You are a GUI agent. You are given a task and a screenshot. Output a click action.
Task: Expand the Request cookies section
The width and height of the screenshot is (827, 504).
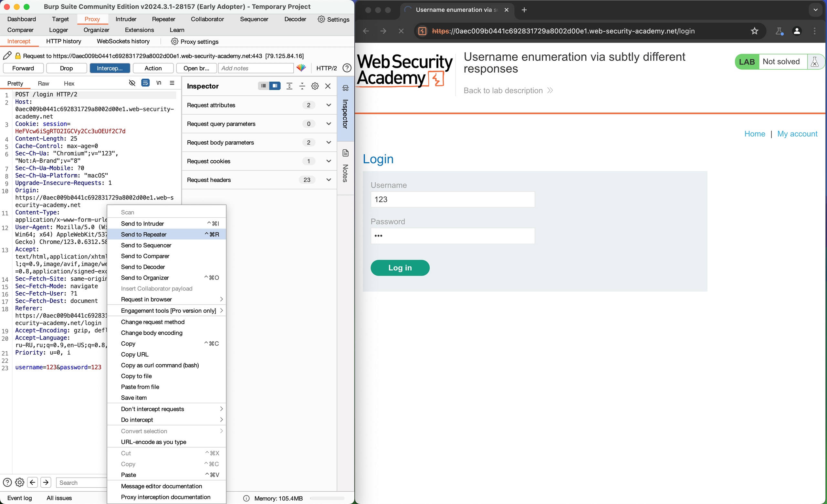[259, 161]
